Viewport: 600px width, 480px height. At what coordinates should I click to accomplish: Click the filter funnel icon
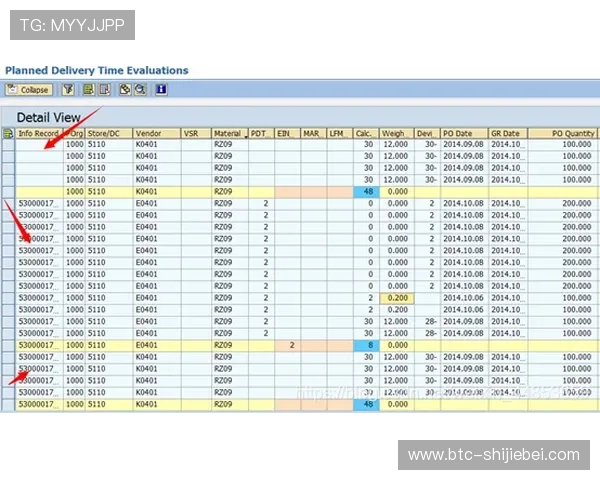(68, 90)
